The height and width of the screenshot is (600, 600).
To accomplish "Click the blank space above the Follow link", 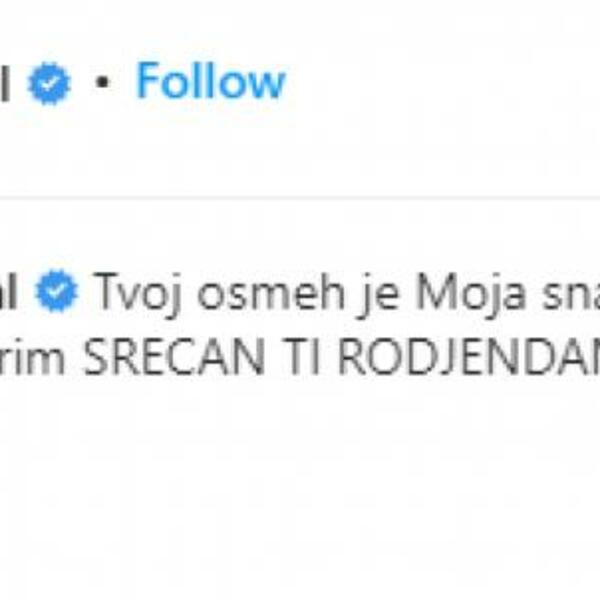I will 210,25.
